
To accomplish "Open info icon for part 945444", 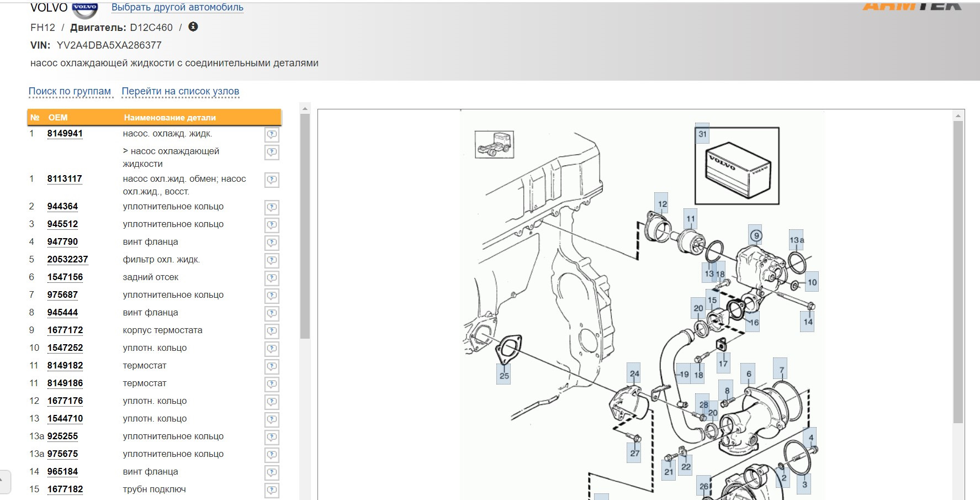I will tap(272, 314).
